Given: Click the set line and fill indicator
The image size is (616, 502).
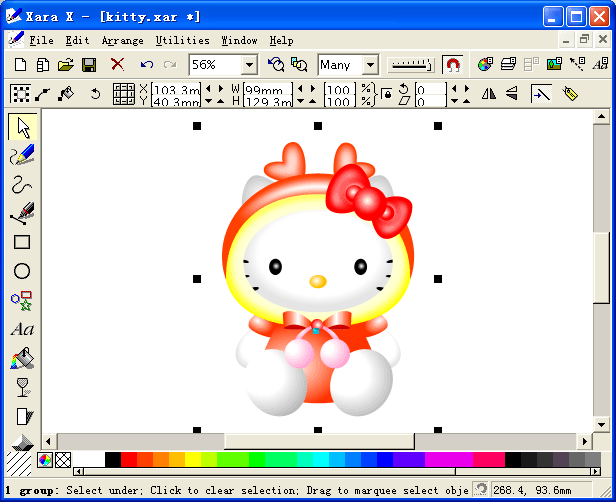Looking at the screenshot, I should tap(19, 464).
